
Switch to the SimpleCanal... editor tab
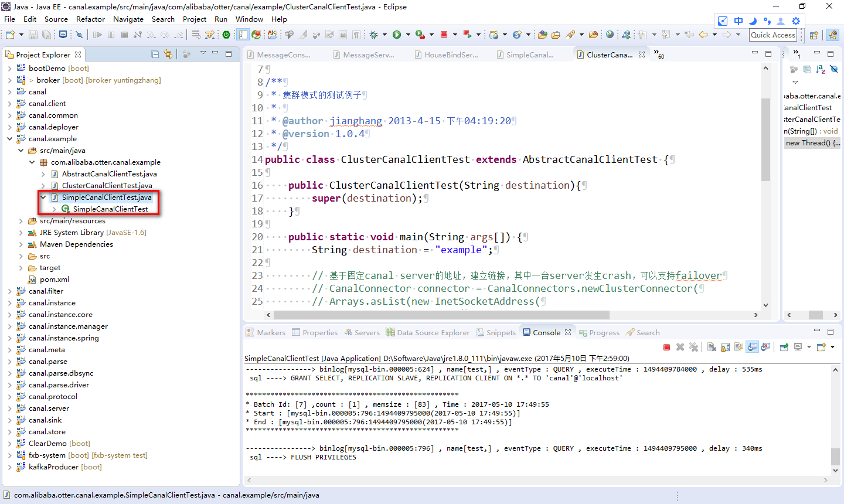pos(525,55)
